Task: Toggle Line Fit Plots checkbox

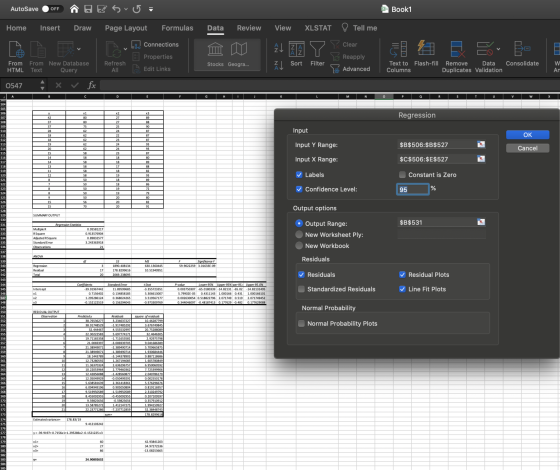Action: point(402,289)
